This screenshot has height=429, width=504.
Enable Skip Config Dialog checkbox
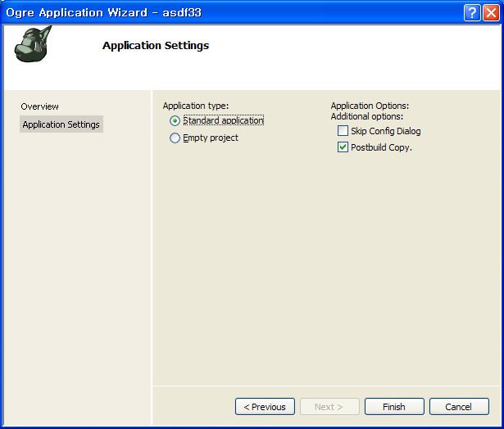pos(343,131)
